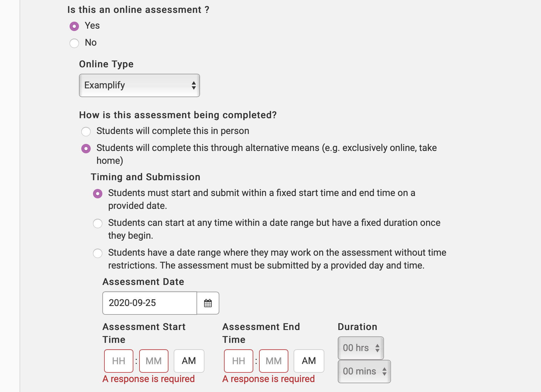Choose any start time with fixed duration
The image size is (541, 392).
coord(98,223)
